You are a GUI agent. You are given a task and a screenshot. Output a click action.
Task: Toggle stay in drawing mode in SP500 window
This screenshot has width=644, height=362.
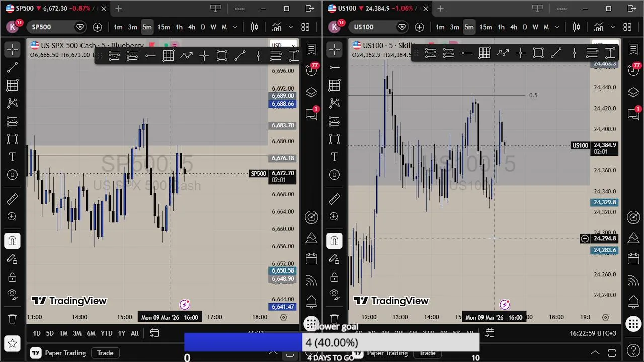12,259
